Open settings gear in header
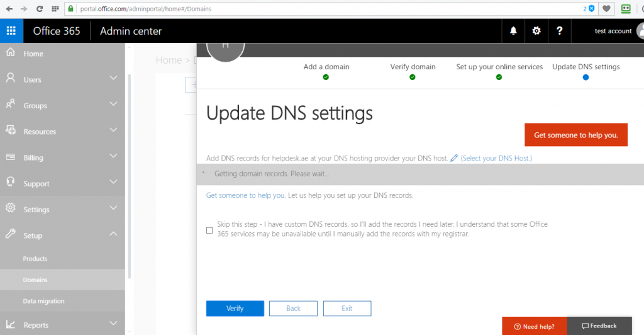The image size is (644, 335). (536, 31)
